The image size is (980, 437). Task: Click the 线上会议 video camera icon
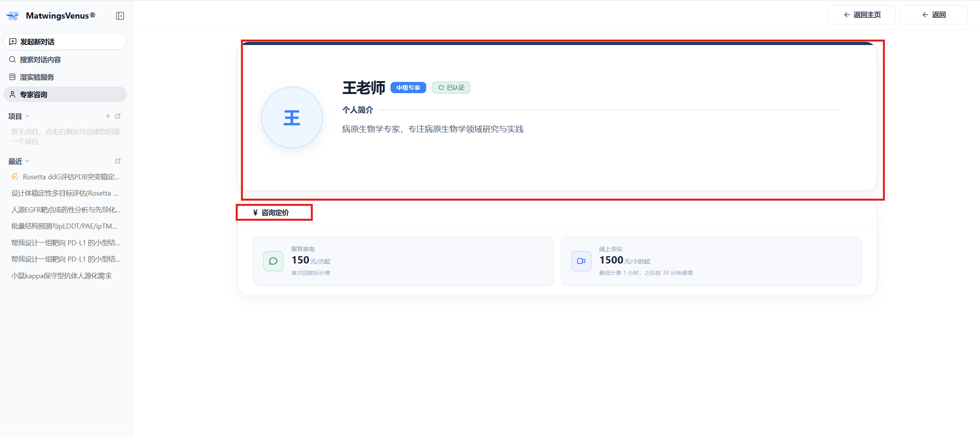tap(581, 261)
